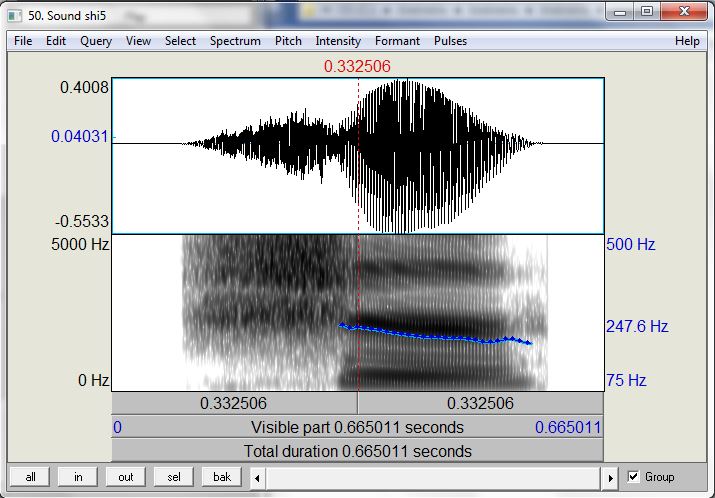Click the 'bak' zoom back button
This screenshot has width=715, height=498.
(x=222, y=477)
